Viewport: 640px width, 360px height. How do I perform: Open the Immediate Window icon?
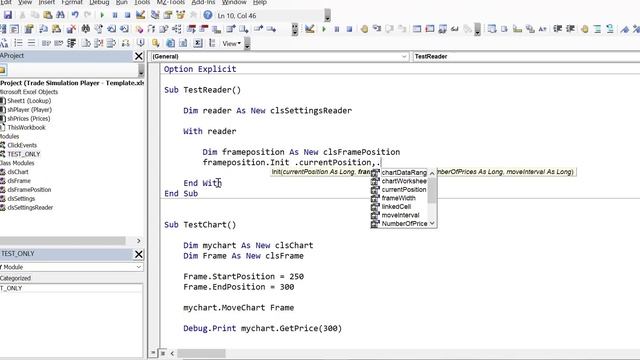[x=429, y=29]
